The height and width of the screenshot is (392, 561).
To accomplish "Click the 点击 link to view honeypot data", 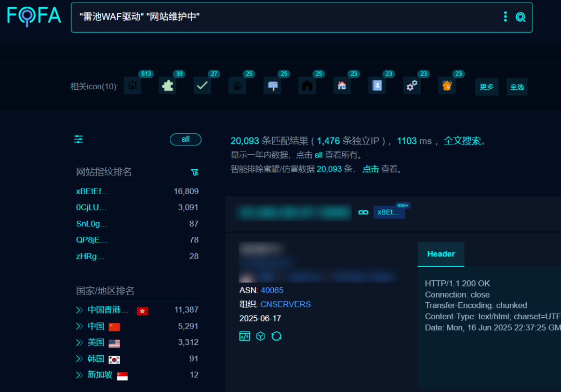I will (371, 169).
